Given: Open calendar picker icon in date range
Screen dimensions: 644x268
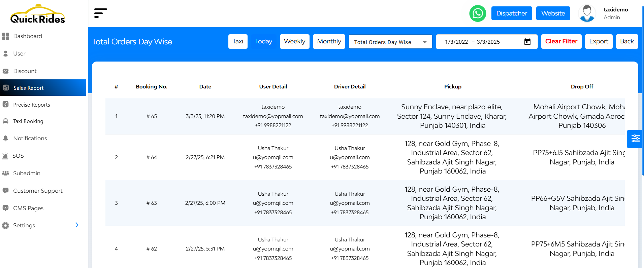Looking at the screenshot, I should point(527,42).
